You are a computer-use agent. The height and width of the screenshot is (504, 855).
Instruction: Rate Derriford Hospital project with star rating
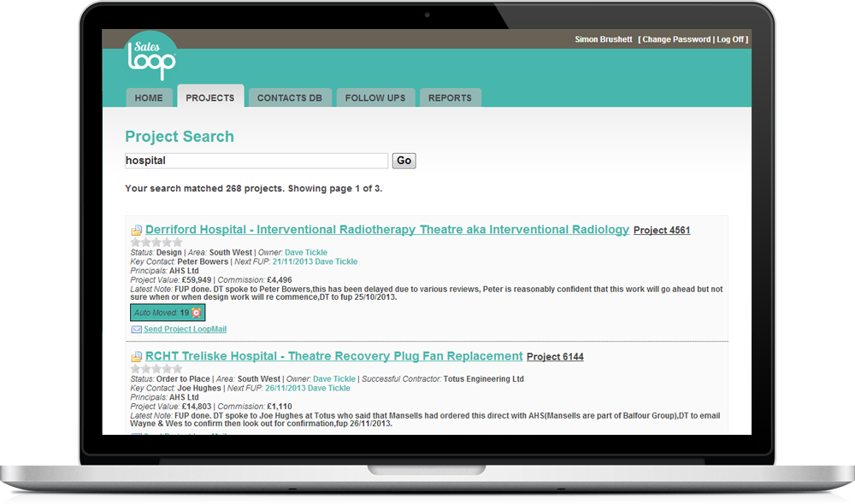click(x=156, y=243)
